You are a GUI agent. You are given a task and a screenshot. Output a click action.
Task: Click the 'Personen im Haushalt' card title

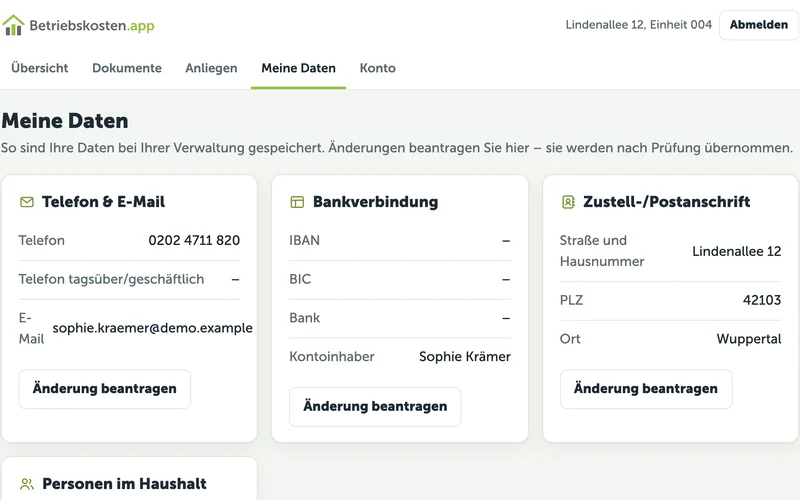[x=124, y=484]
